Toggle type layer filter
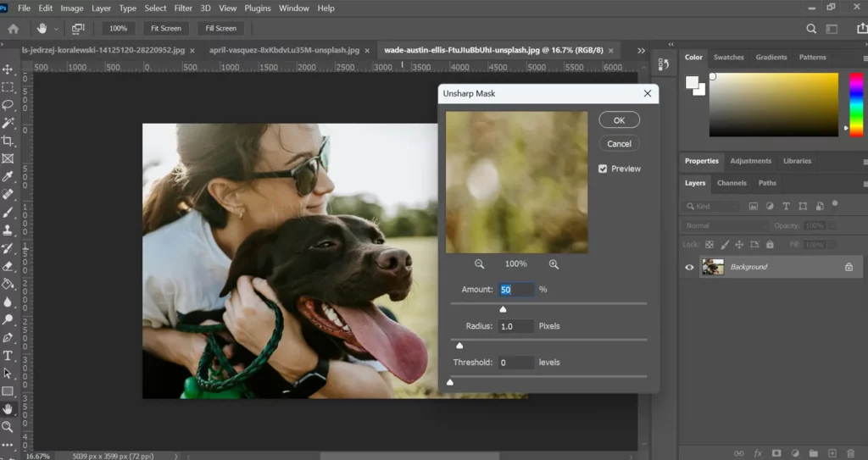The width and height of the screenshot is (868, 460). coord(786,206)
